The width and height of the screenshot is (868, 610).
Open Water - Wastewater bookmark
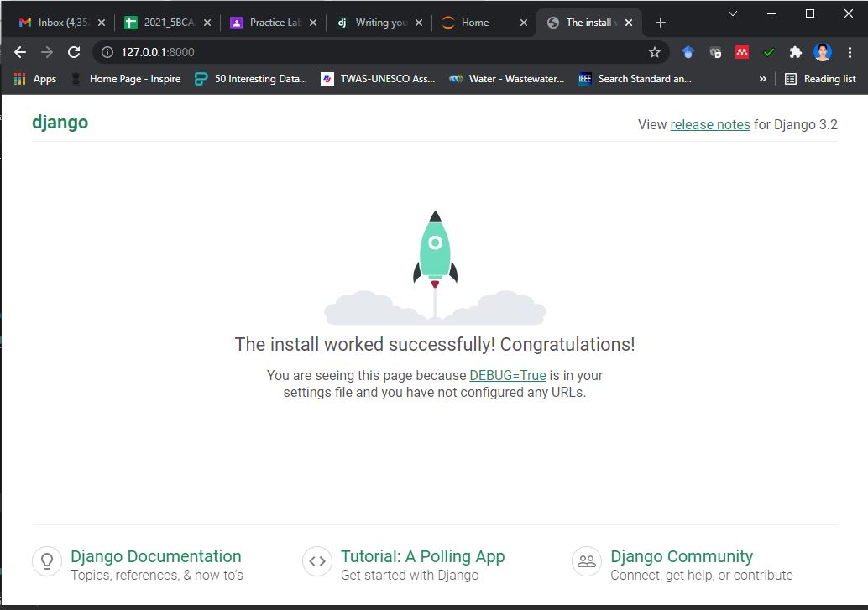(x=506, y=79)
